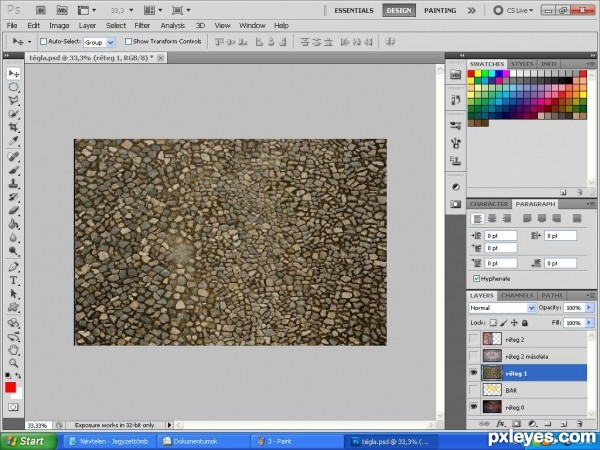The height and width of the screenshot is (450, 600).
Task: Select the Dodge tool
Action: click(x=13, y=251)
